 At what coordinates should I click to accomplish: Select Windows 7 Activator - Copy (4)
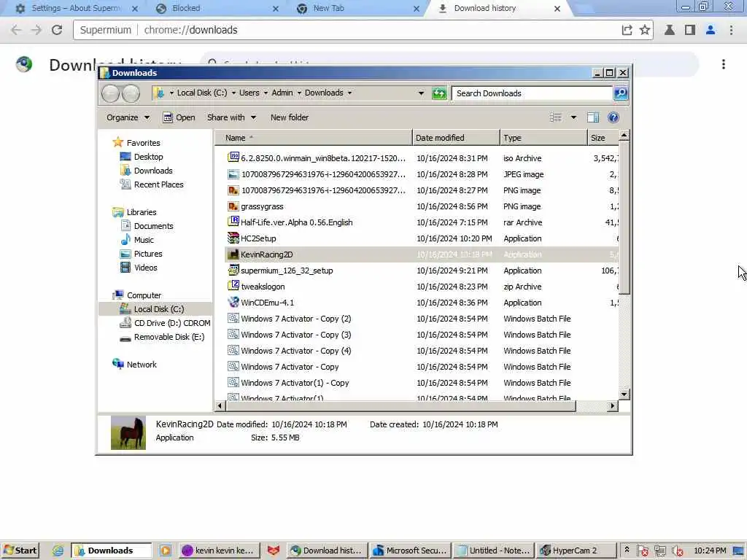click(x=296, y=351)
